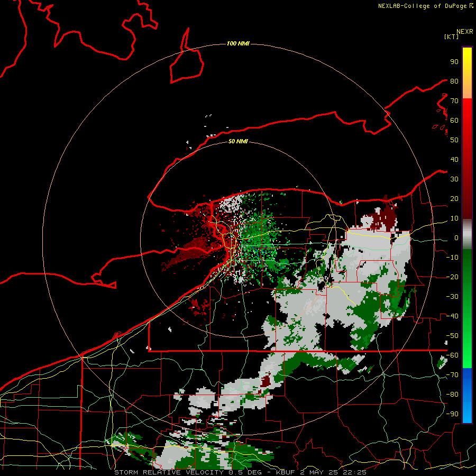
Task: Click the -20 value on the velocity scale
Action: tap(452, 277)
